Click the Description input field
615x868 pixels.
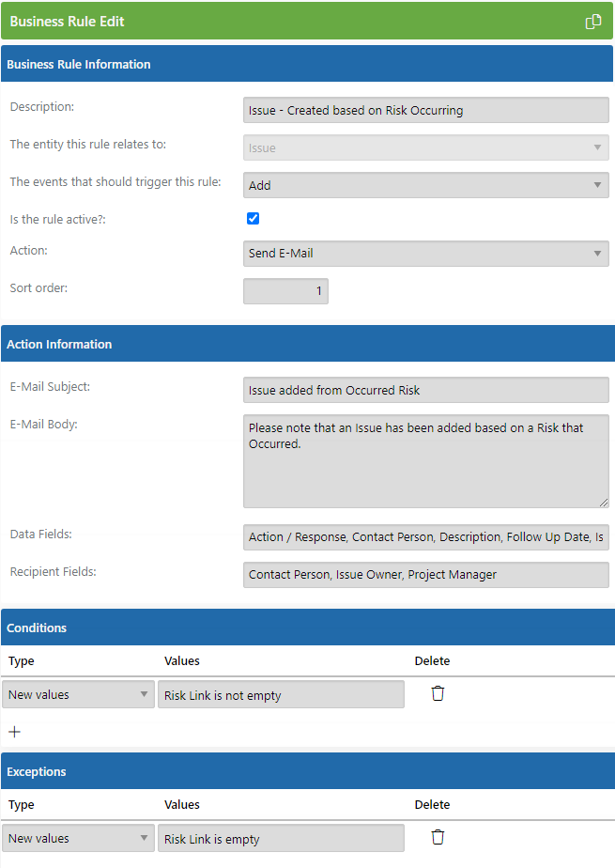426,110
